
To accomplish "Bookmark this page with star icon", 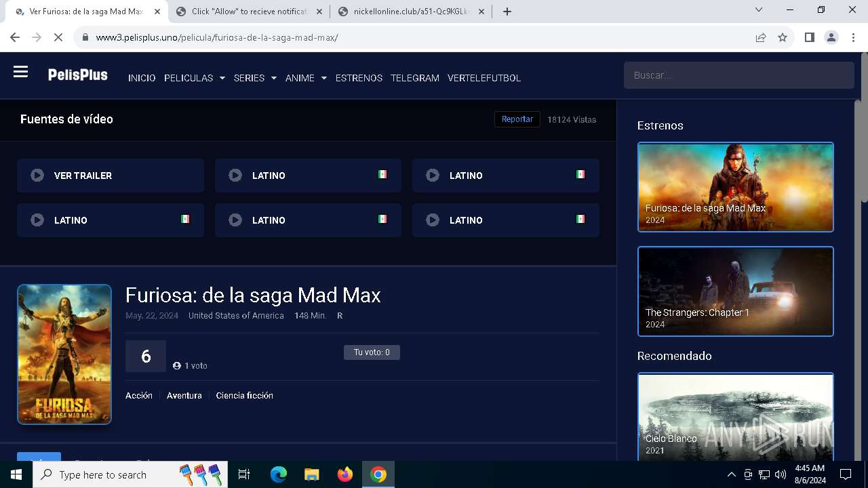I will pyautogui.click(x=783, y=37).
